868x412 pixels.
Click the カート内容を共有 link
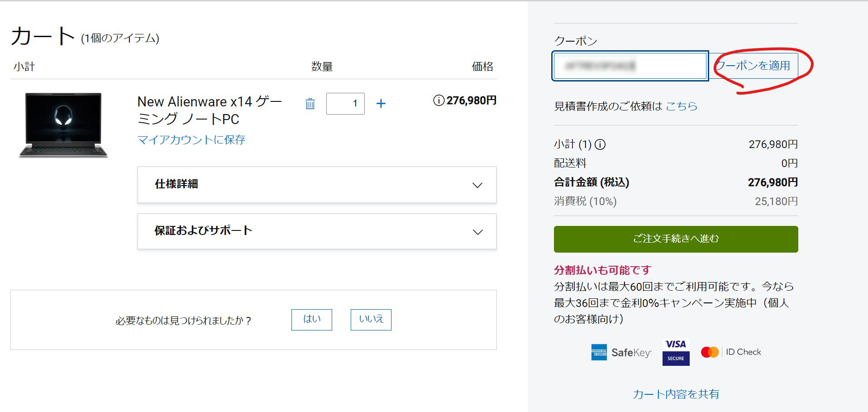(x=676, y=394)
